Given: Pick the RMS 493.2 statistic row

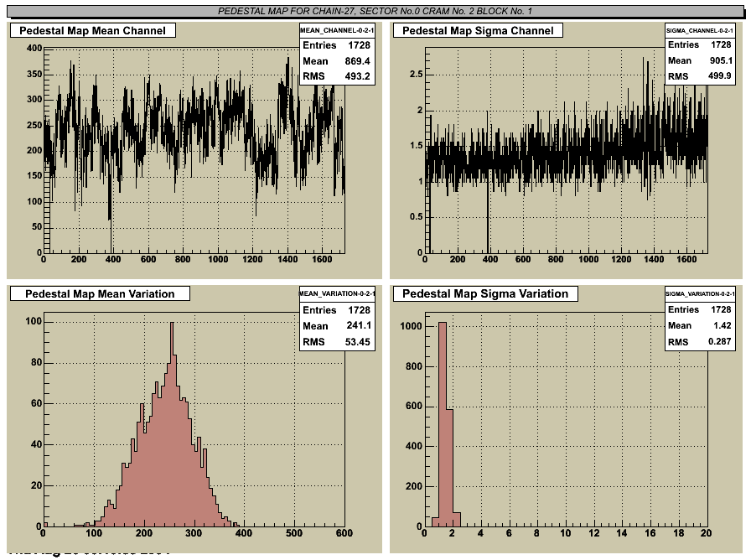Looking at the screenshot, I should (x=337, y=76).
